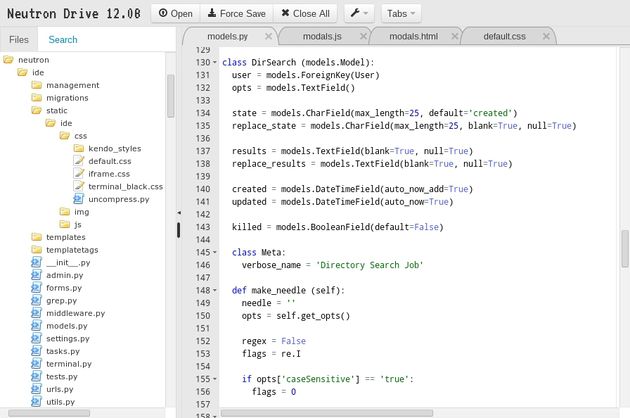Click 'killed' variable on line 143
Viewport: 630px width, 418px height.
(246, 227)
